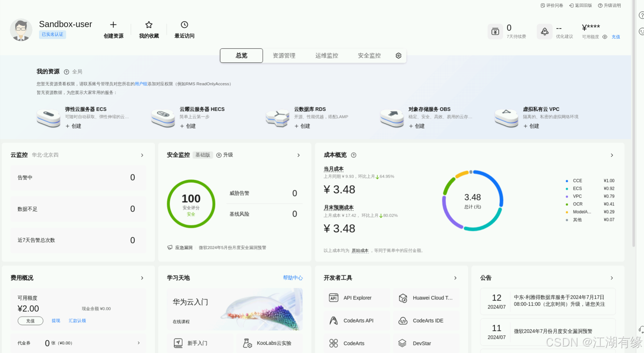
Task: Switch to 安全监控 tab
Action: tap(369, 55)
